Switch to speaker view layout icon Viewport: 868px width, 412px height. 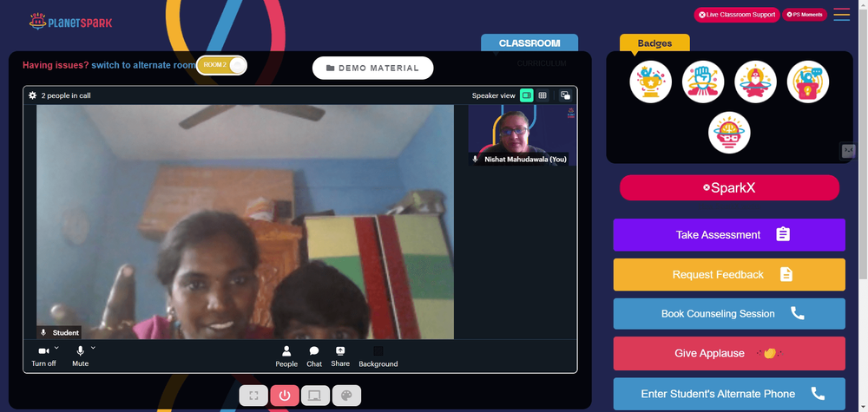pos(527,95)
